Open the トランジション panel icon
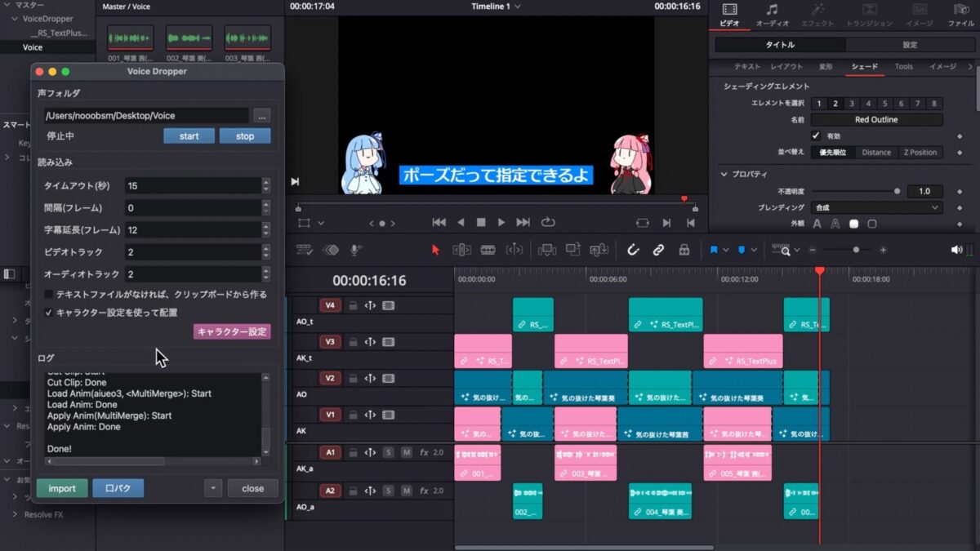Screen dimensions: 980x551 coord(868,16)
